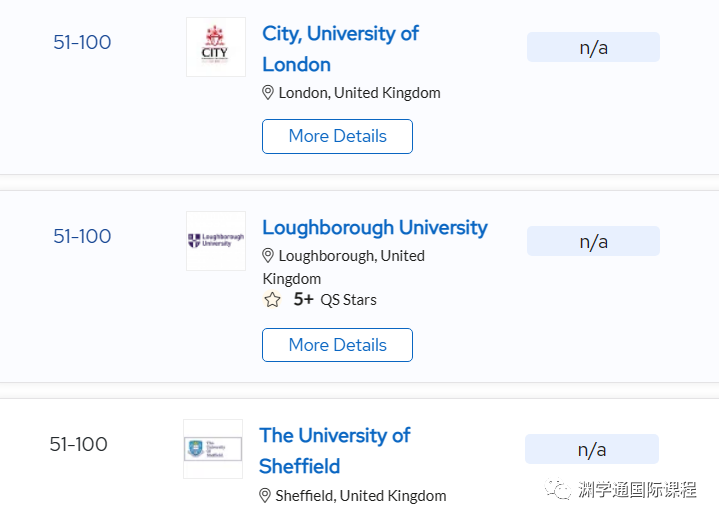
Task: Click the Loughborough University logo thumbnail
Action: click(x=216, y=241)
